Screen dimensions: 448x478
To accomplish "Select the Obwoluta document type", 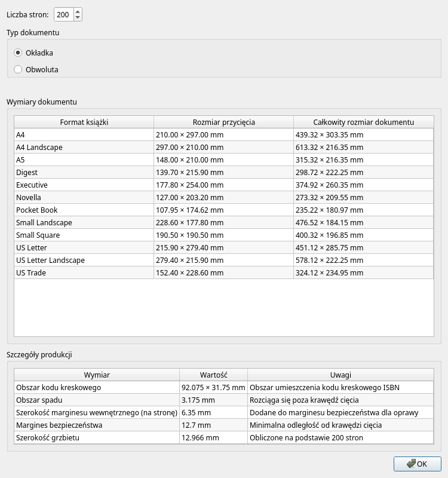I will (18, 69).
